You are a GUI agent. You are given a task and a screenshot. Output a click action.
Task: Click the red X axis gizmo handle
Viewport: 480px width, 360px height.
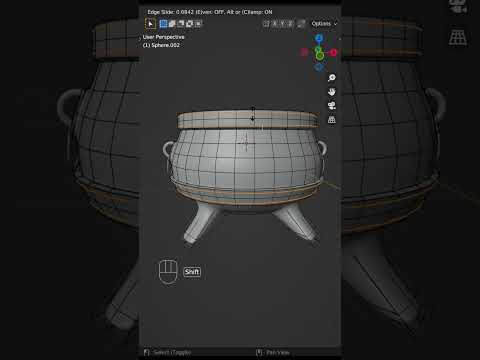click(x=333, y=52)
